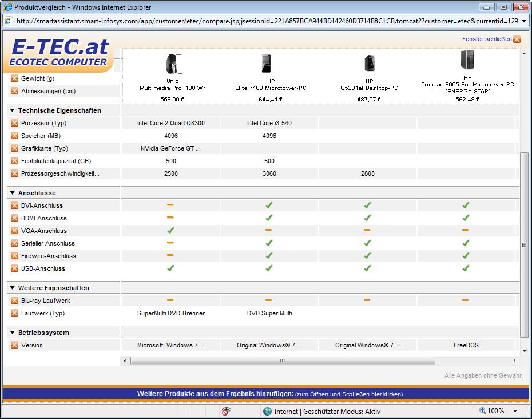The height and width of the screenshot is (419, 532).
Task: Collapse the Technische Eigenschaften section
Action: pyautogui.click(x=12, y=110)
